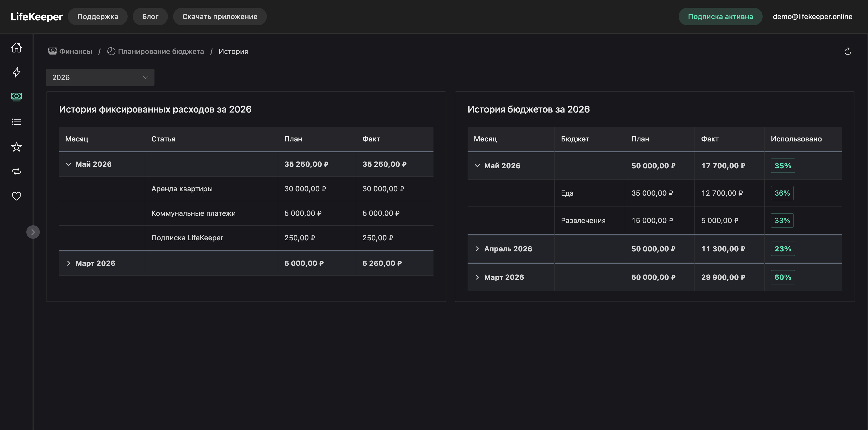
Task: Expand the sidebar with the arrow button
Action: pyautogui.click(x=33, y=232)
